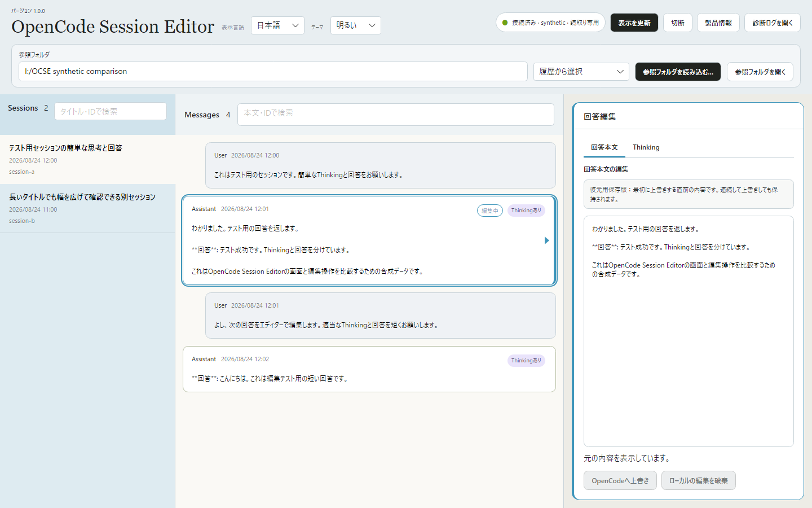This screenshot has width=812, height=508.
Task: Click Thinkingあり badge on the 12:01 message
Action: click(526, 211)
